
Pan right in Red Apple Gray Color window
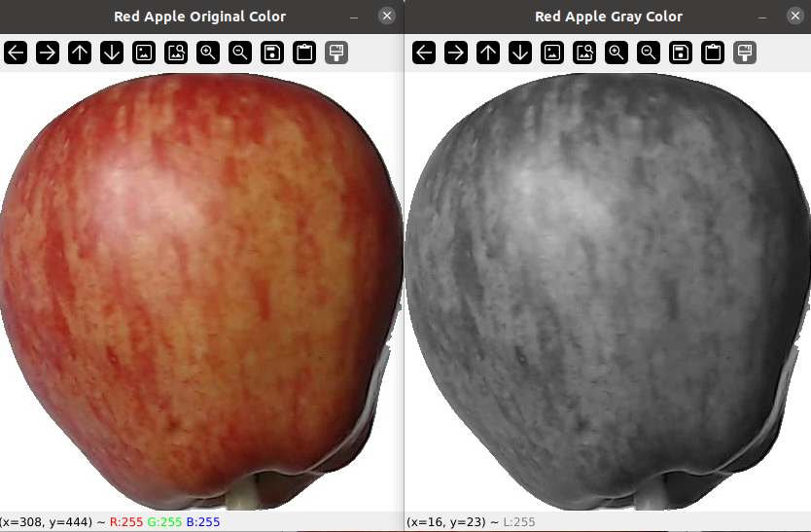coord(456,53)
